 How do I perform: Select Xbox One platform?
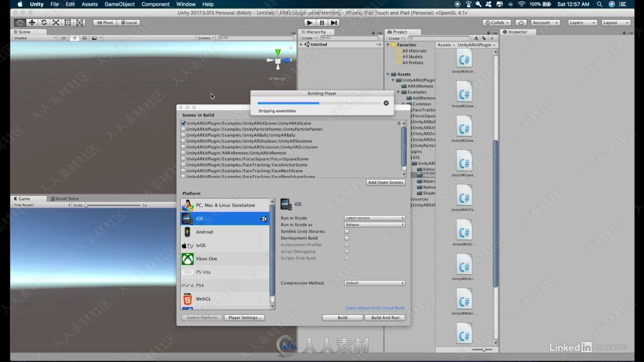pyautogui.click(x=225, y=258)
